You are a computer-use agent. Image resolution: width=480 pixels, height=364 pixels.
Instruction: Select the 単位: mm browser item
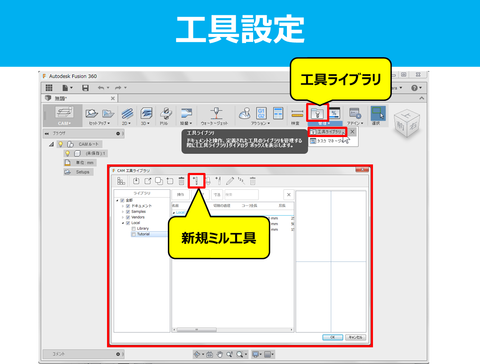pyautogui.click(x=80, y=163)
